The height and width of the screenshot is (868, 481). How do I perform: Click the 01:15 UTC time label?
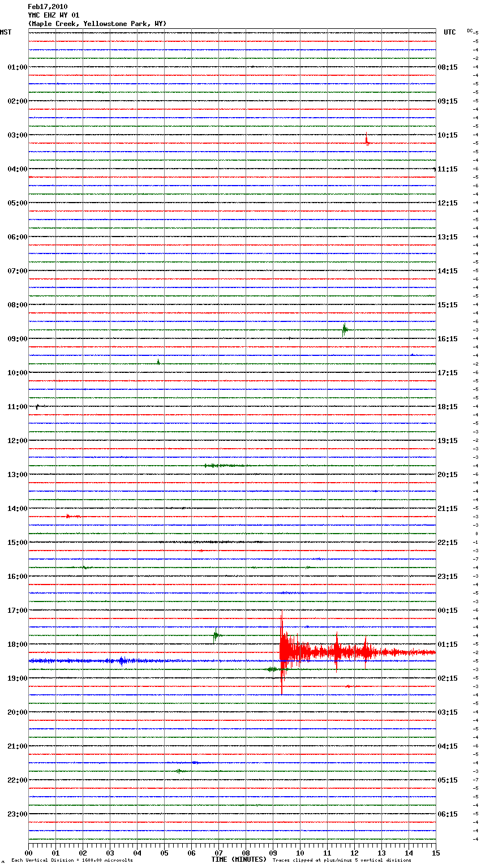pos(448,644)
